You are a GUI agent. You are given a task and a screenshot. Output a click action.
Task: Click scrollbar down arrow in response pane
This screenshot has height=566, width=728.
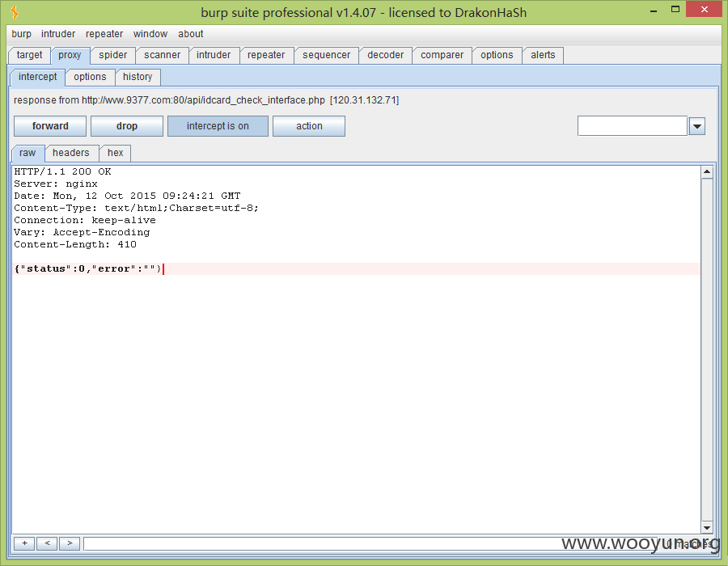707,527
